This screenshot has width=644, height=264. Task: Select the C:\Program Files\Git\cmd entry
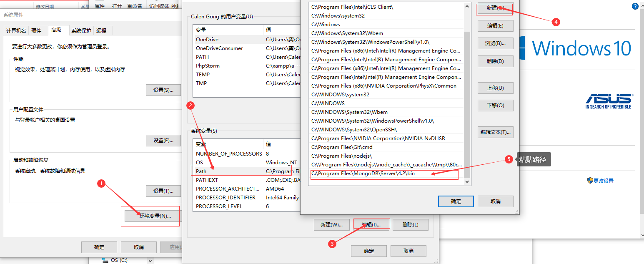coord(386,147)
